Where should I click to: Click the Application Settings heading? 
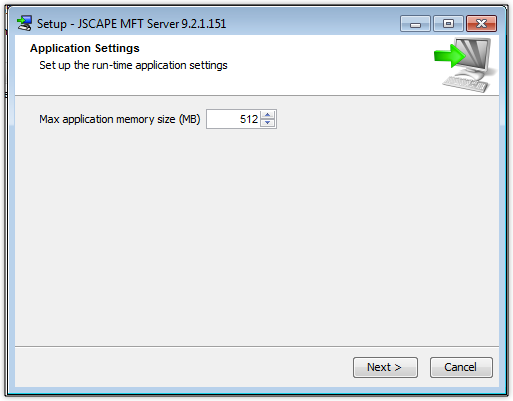point(85,48)
